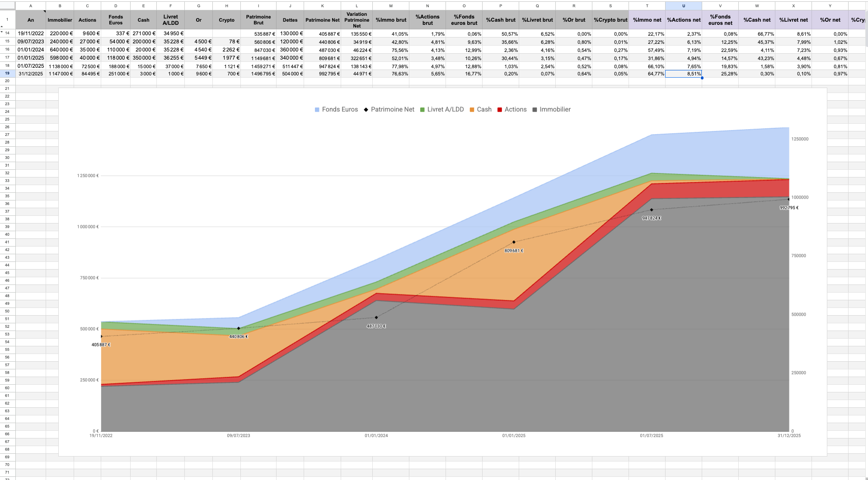Click the select-all corner box of the sheet
Viewport: 868px width, 480px height.
[7, 6]
